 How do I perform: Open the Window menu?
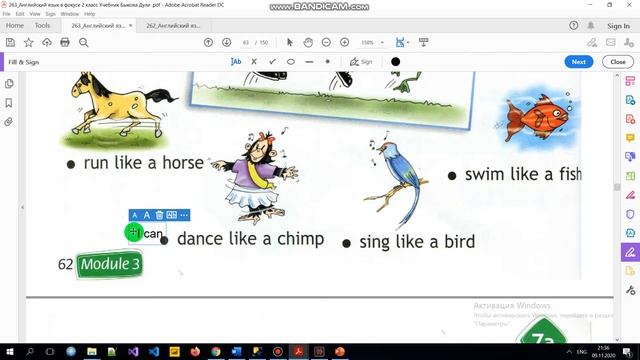point(69,14)
